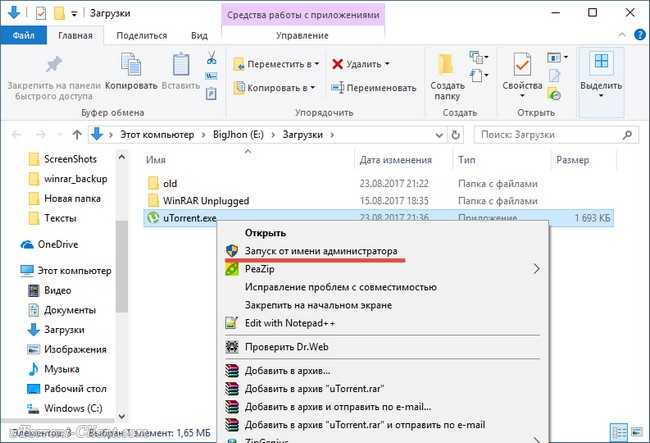Click the History icon in Открыть group

[x=554, y=94]
